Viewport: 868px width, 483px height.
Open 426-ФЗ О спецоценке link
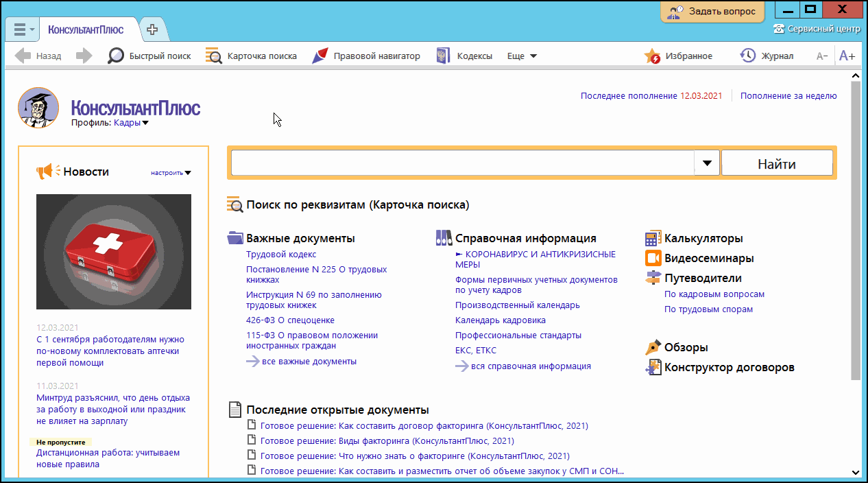point(290,320)
